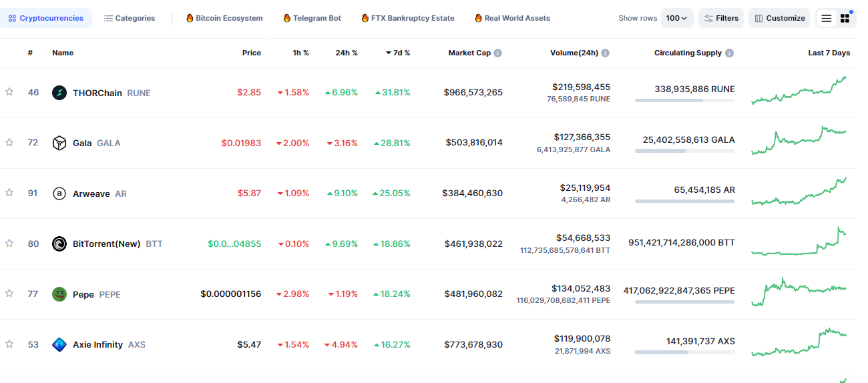The width and height of the screenshot is (868, 383).
Task: Toggle the watchlist star for Pepe
Action: (x=9, y=294)
